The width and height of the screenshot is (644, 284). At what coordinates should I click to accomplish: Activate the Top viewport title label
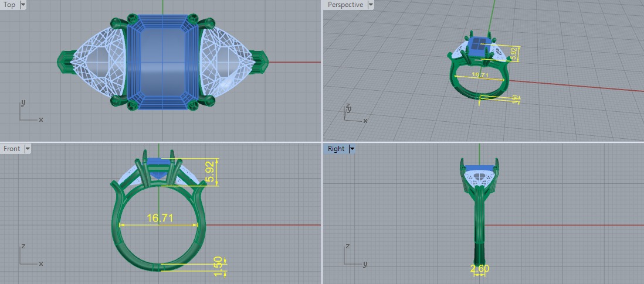[x=9, y=5]
